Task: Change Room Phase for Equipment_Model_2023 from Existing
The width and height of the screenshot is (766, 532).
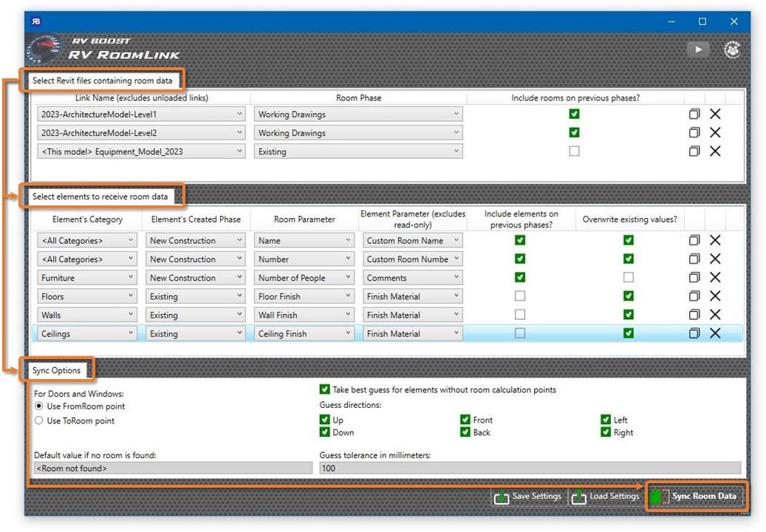Action: coord(456,151)
